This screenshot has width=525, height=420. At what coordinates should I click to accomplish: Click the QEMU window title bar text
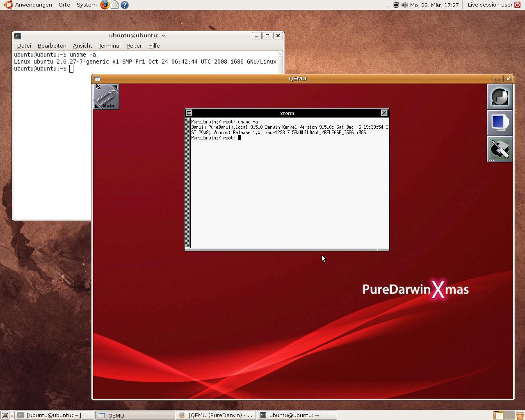[x=298, y=79]
